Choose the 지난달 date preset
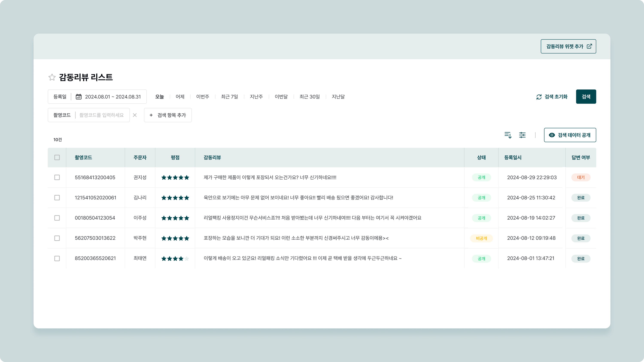Screen dimensions: 644x362 338,97
